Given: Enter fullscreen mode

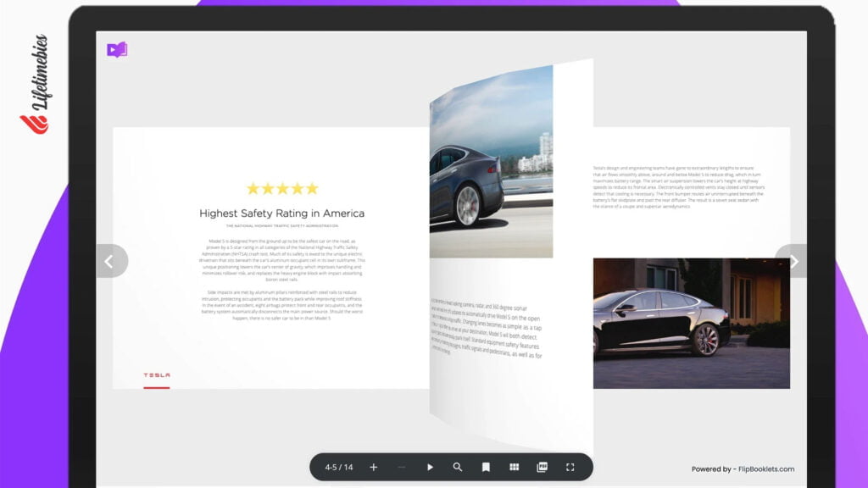Looking at the screenshot, I should [x=570, y=467].
